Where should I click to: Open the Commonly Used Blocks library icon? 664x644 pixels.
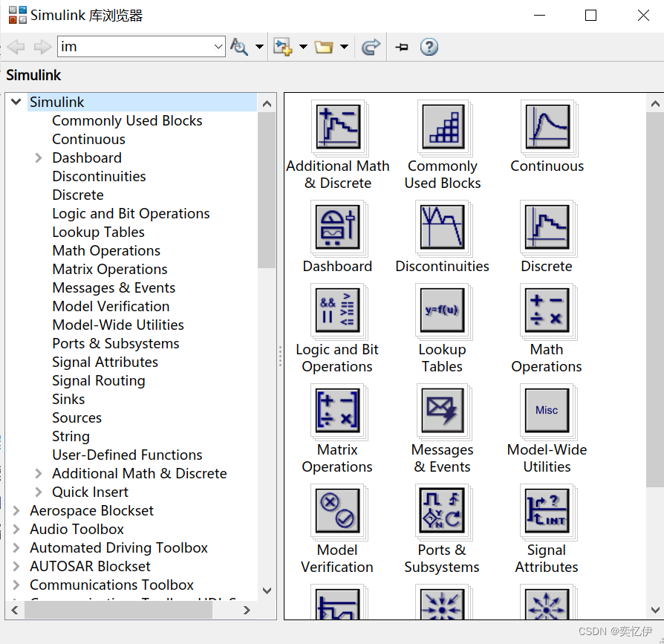click(x=443, y=128)
